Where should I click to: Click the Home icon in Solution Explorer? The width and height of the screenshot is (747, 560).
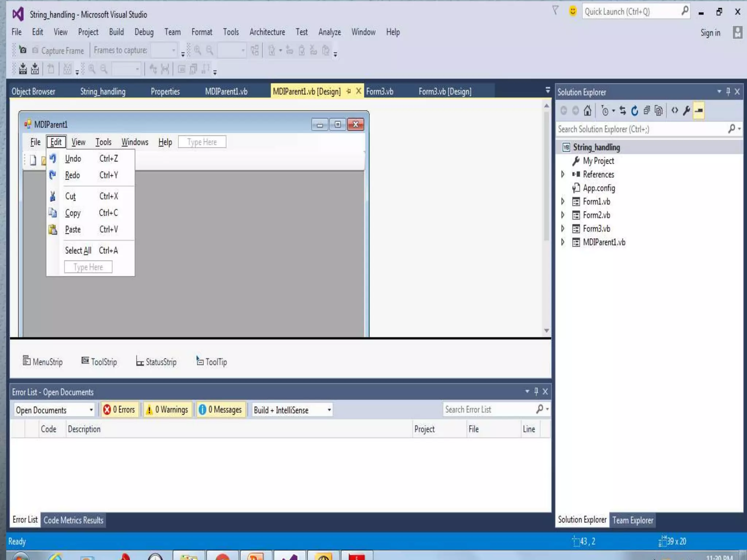point(587,110)
